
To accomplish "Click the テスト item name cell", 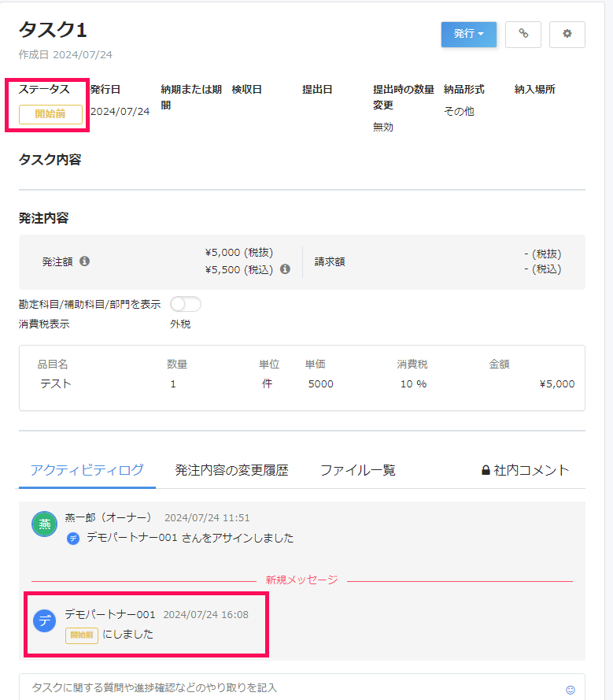I will [56, 384].
